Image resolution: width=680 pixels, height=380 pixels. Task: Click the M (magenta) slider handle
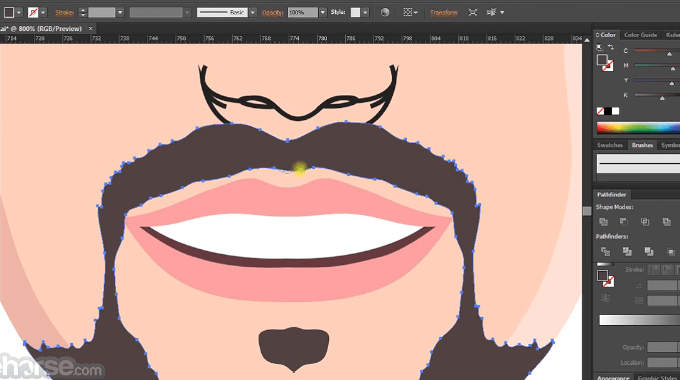673,69
